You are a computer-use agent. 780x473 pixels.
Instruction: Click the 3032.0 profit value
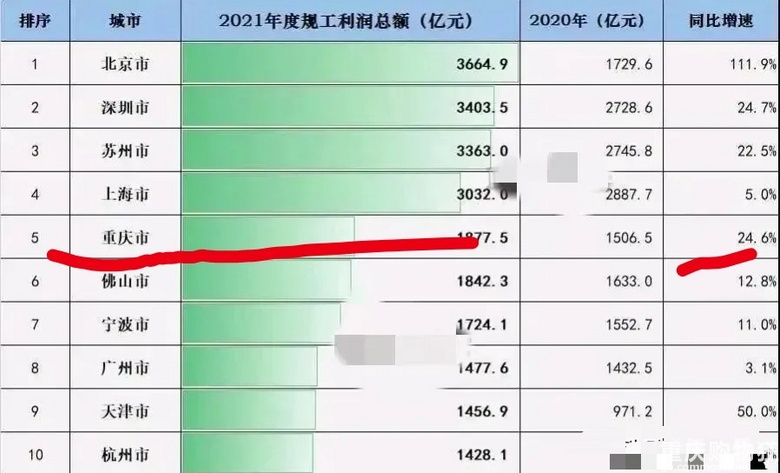point(482,194)
